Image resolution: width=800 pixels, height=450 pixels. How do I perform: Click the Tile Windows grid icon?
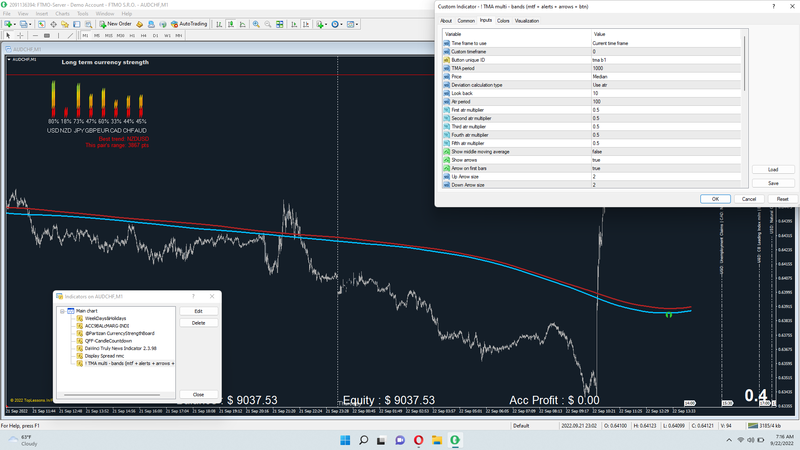(280, 24)
